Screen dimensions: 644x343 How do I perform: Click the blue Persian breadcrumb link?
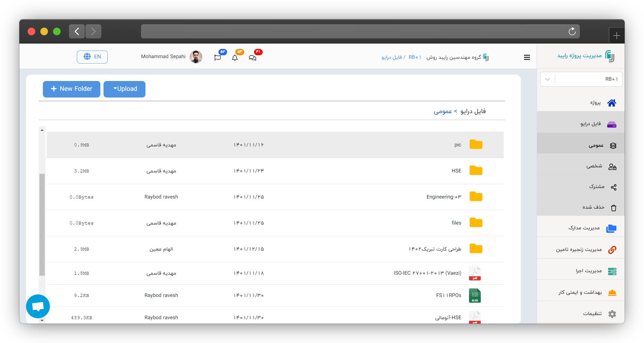click(443, 111)
